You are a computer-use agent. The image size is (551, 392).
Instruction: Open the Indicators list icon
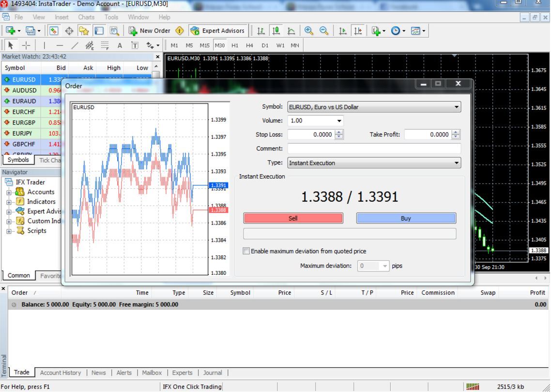pos(376,31)
